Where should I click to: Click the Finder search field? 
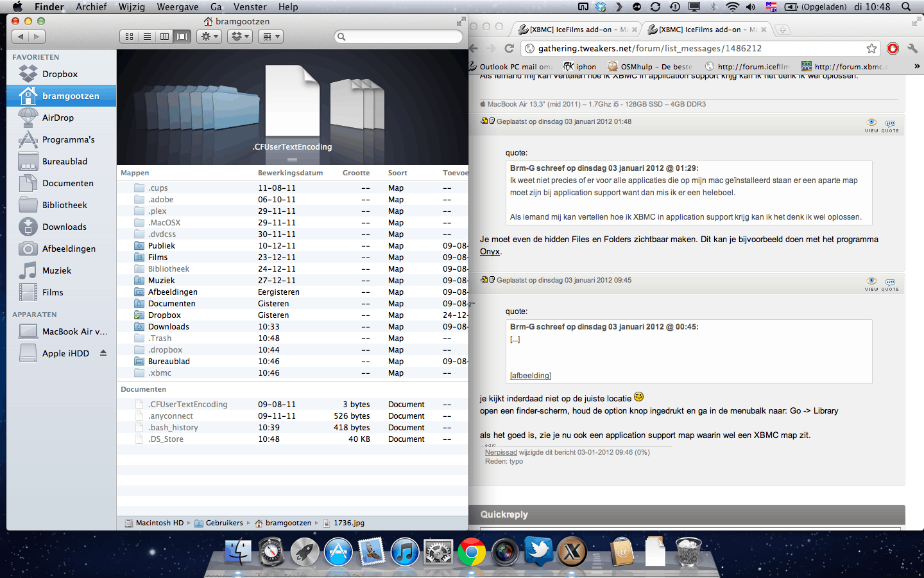coord(398,37)
